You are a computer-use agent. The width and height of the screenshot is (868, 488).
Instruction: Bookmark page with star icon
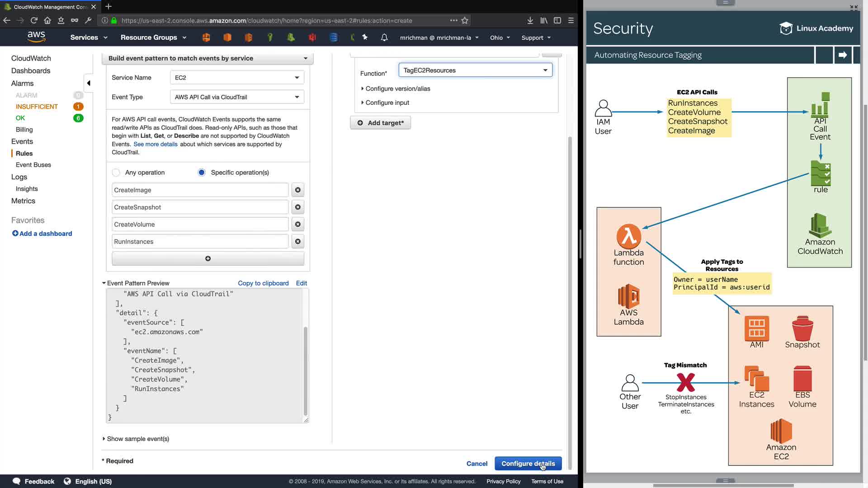click(465, 20)
